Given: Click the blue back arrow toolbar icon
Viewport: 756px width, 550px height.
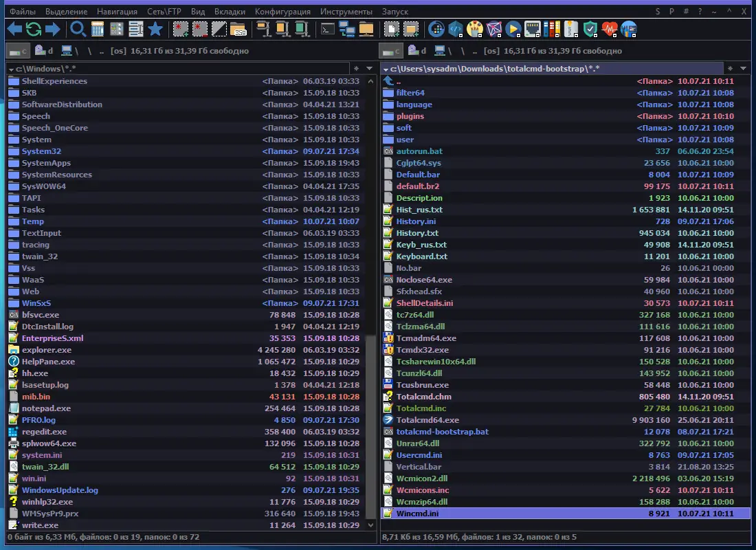Looking at the screenshot, I should point(14,30).
